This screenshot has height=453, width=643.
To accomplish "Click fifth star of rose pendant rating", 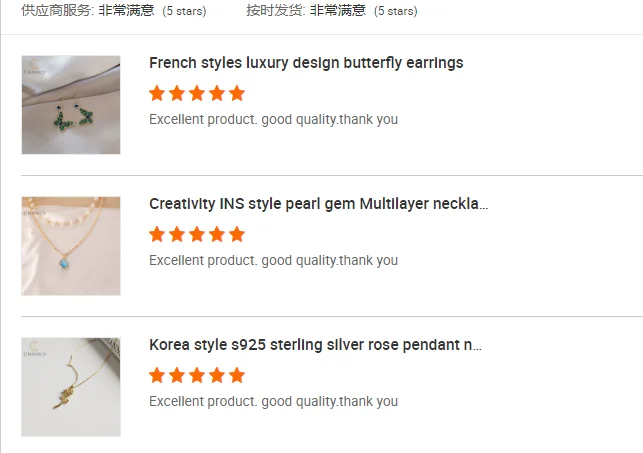I will (x=237, y=376).
